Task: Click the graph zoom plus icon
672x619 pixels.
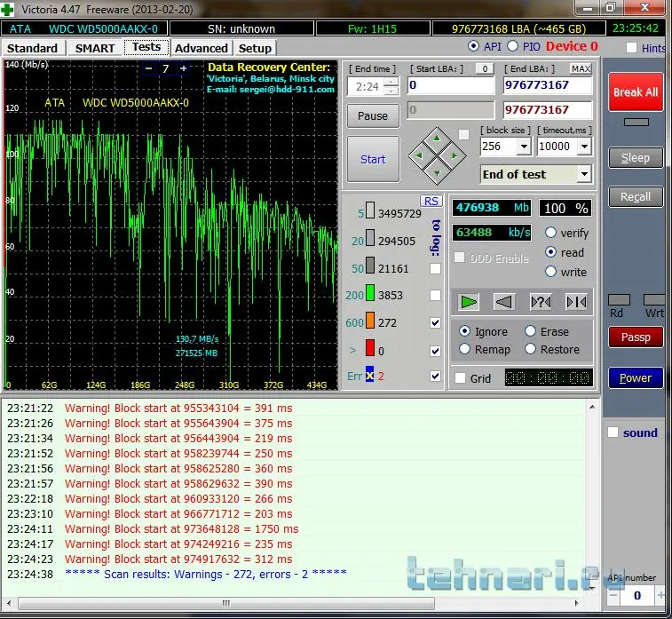Action: pos(183,68)
